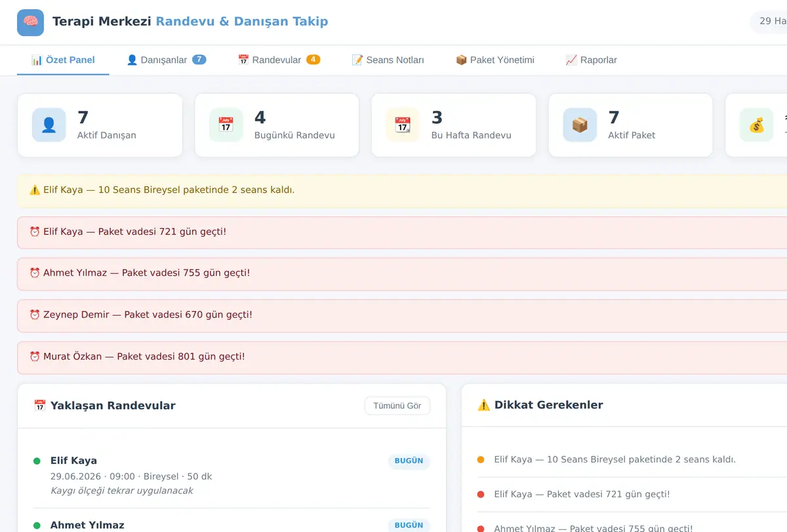The height and width of the screenshot is (532, 787).
Task: Click BUGÜN badge on Elif Kaya appointment
Action: (409, 461)
